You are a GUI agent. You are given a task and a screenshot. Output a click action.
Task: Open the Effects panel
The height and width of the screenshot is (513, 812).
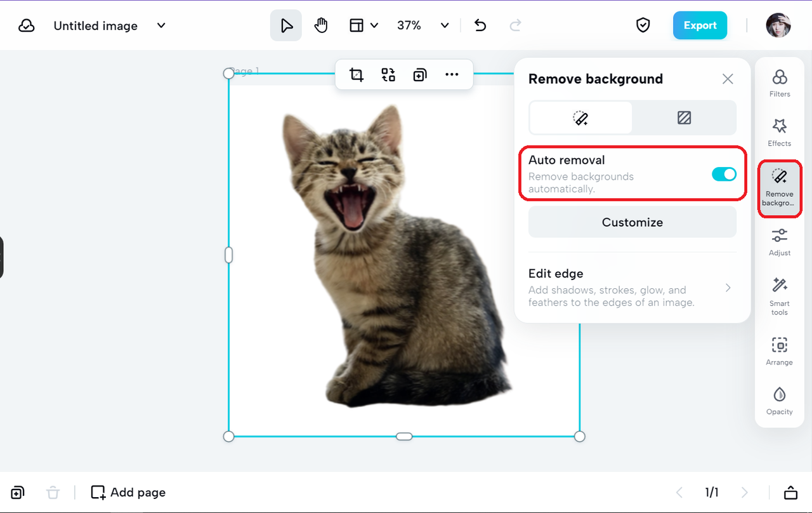pos(780,132)
